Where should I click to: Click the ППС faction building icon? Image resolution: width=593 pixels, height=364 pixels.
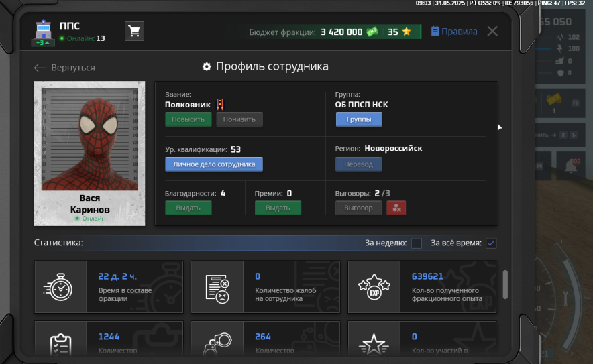[x=43, y=32]
